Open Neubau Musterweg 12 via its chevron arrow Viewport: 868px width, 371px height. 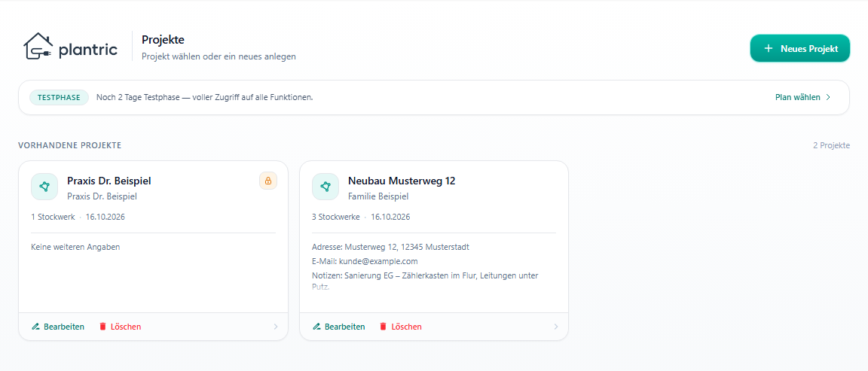556,327
